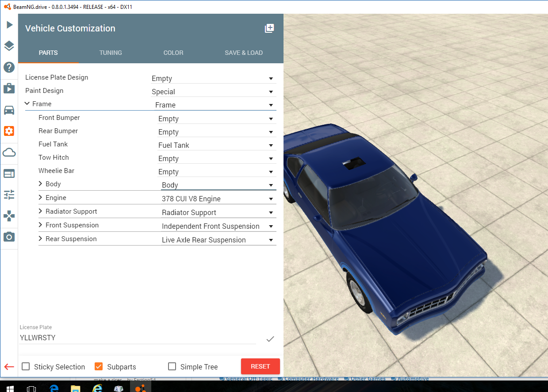Uncheck the Subparts checkbox
This screenshot has height=392, width=548.
click(x=99, y=366)
